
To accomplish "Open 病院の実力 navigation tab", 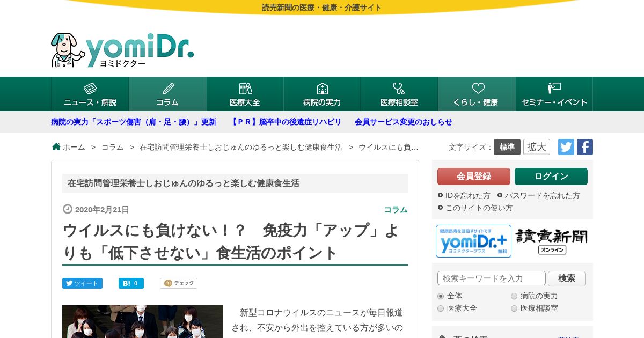I will click(322, 94).
